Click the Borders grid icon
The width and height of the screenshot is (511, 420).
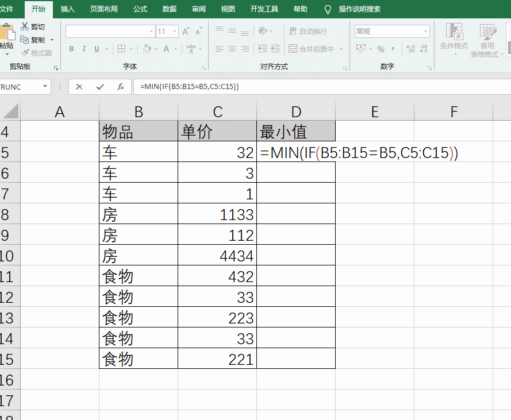121,49
